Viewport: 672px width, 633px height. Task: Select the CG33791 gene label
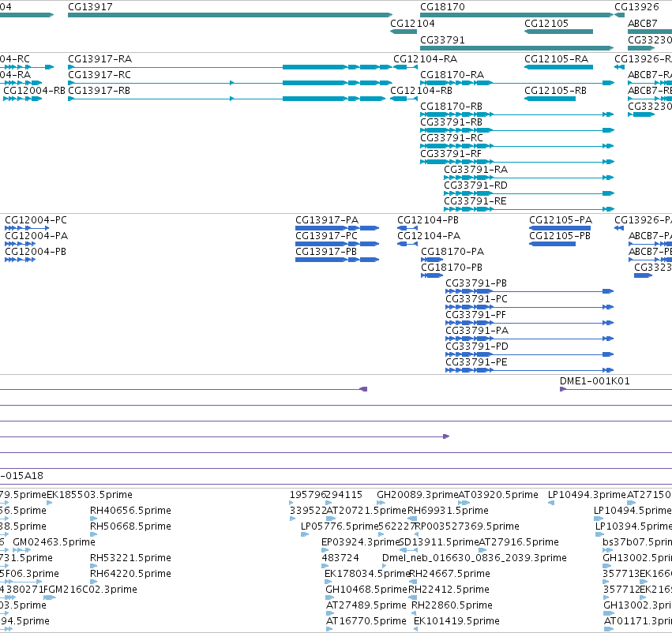coord(442,40)
